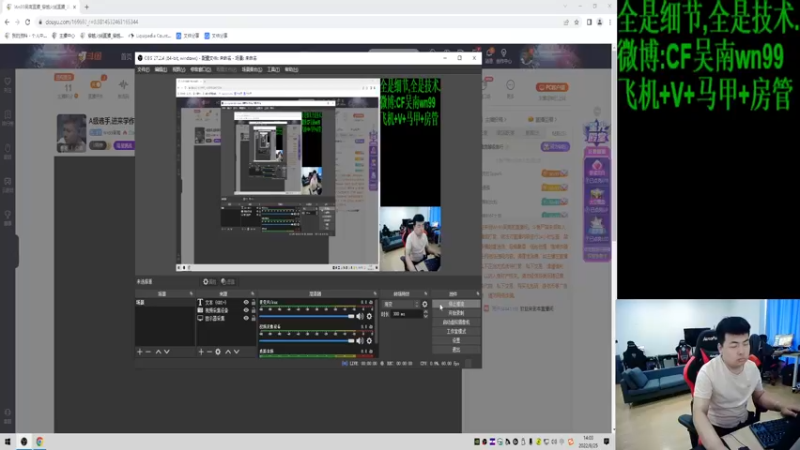Open OBS View menu

pyautogui.click(x=179, y=69)
